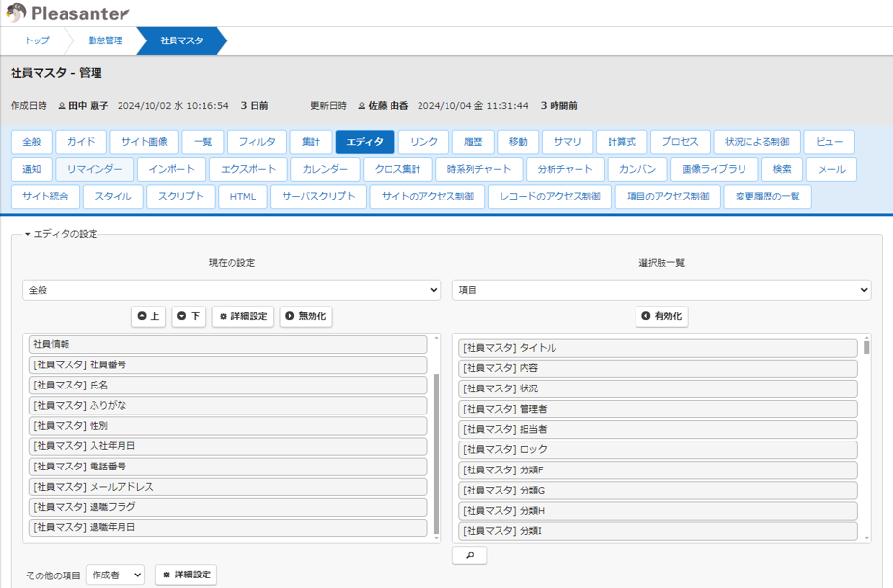Image resolution: width=893 pixels, height=588 pixels.
Task: Open the 項目 dropdown under 選択肢一覧
Action: tap(661, 289)
